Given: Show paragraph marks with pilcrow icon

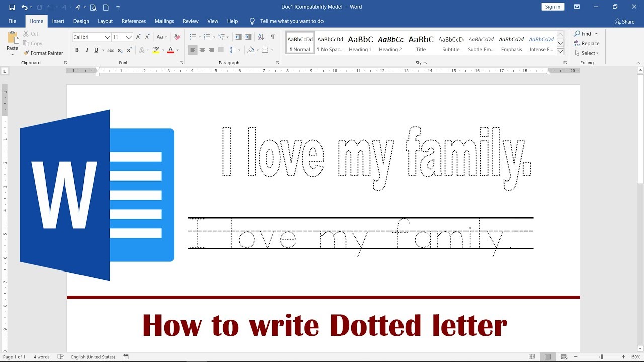Looking at the screenshot, I should [x=272, y=37].
